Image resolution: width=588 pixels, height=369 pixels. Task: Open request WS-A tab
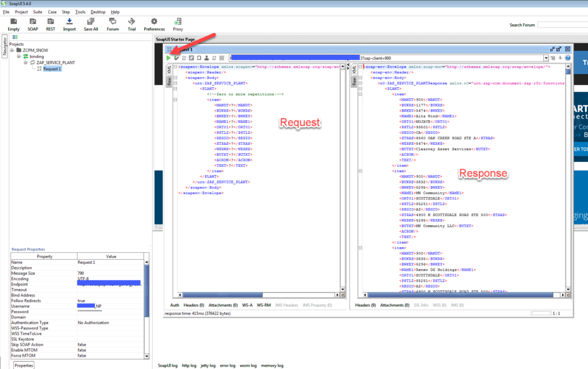247,305
